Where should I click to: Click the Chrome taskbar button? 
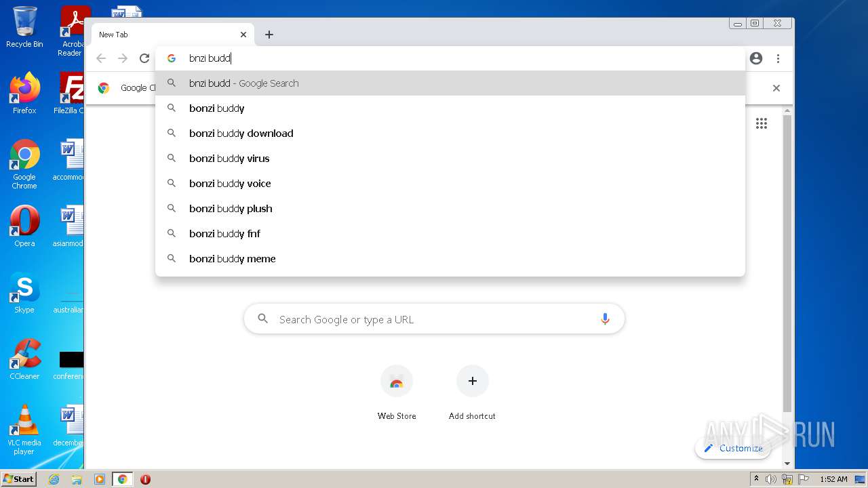(122, 479)
